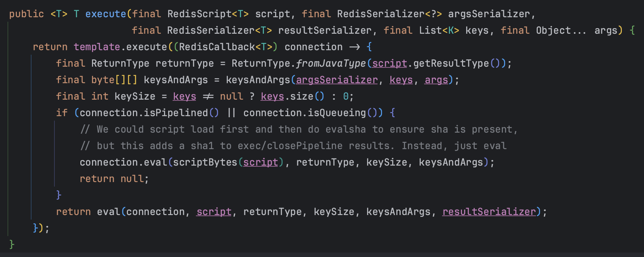Click the closing brace of the if-block
This screenshot has height=257, width=644.
59,195
